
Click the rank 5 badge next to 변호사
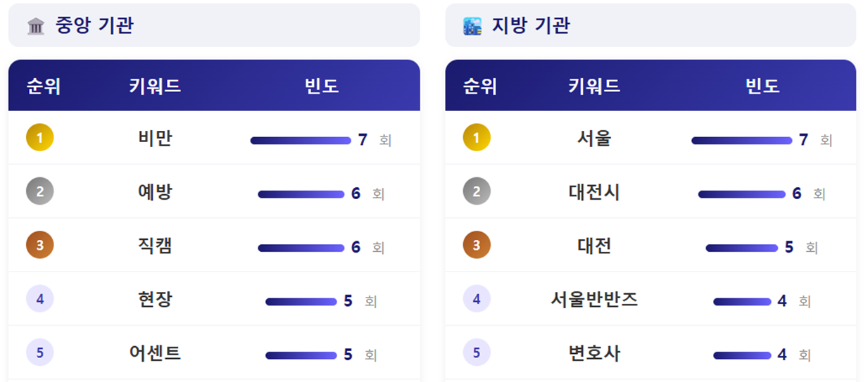[x=477, y=352]
